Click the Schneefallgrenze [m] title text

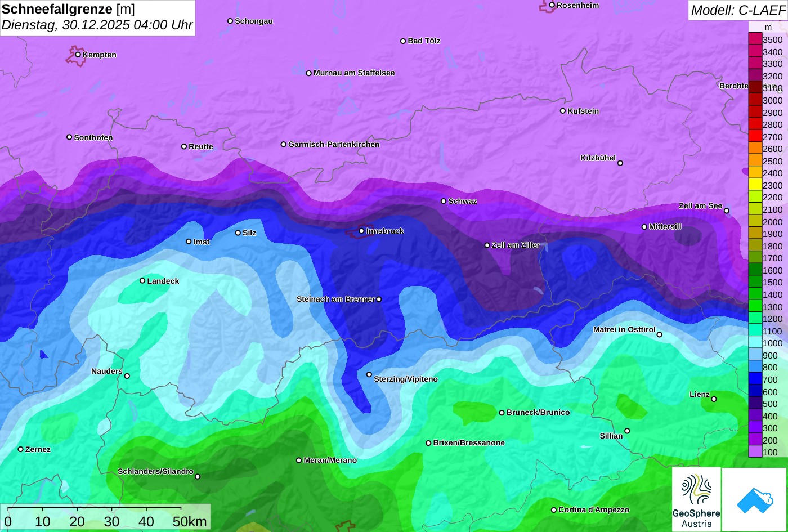tap(68, 9)
